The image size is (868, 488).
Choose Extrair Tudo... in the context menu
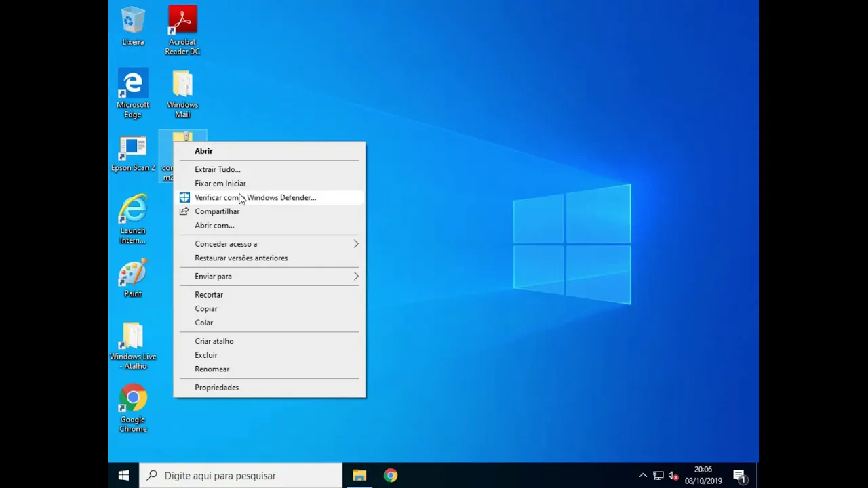pos(269,169)
